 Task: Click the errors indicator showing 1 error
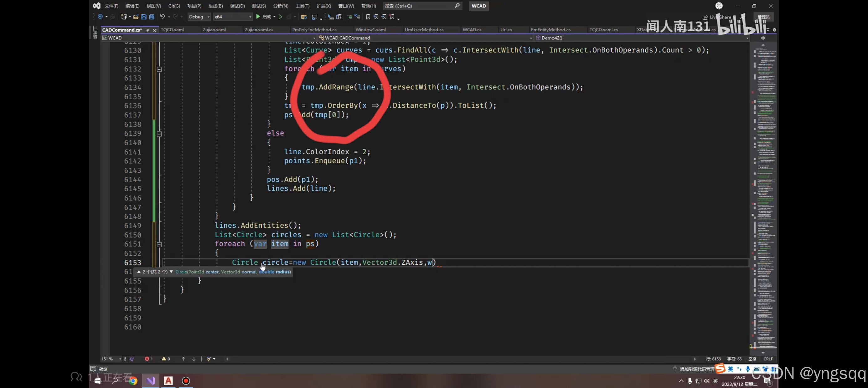coord(149,359)
